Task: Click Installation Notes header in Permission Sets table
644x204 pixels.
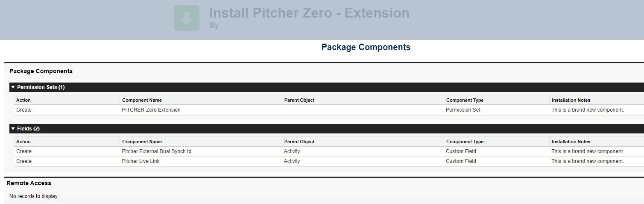Action: (x=571, y=100)
